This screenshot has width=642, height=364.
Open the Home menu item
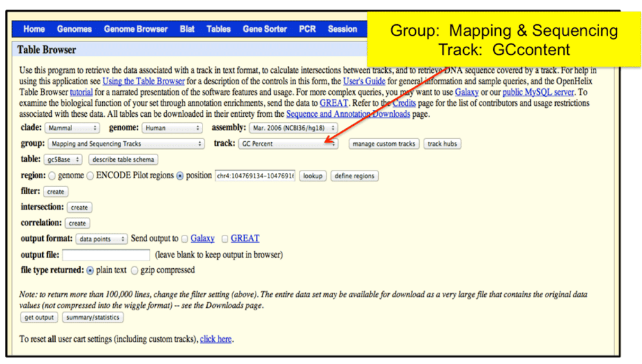tap(34, 29)
